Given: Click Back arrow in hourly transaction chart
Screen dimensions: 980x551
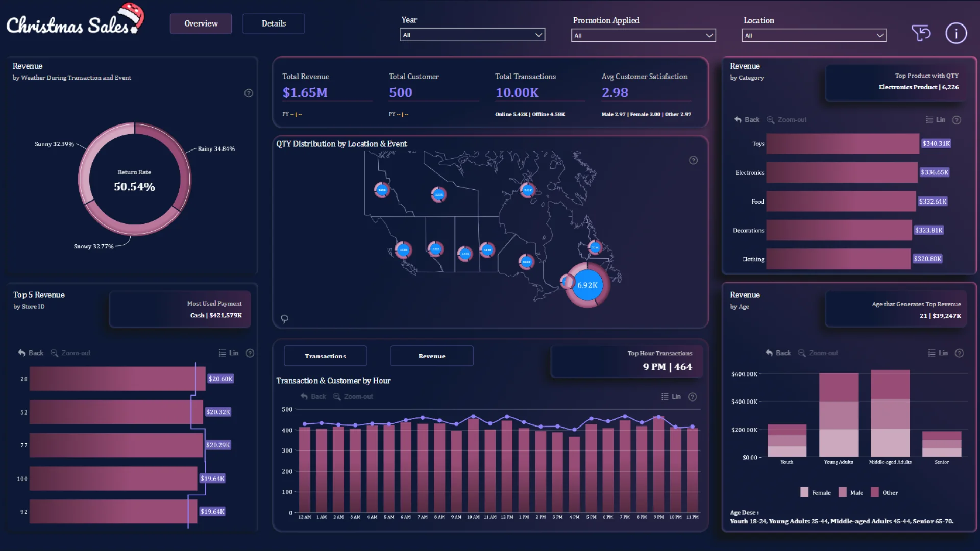Looking at the screenshot, I should pos(313,396).
